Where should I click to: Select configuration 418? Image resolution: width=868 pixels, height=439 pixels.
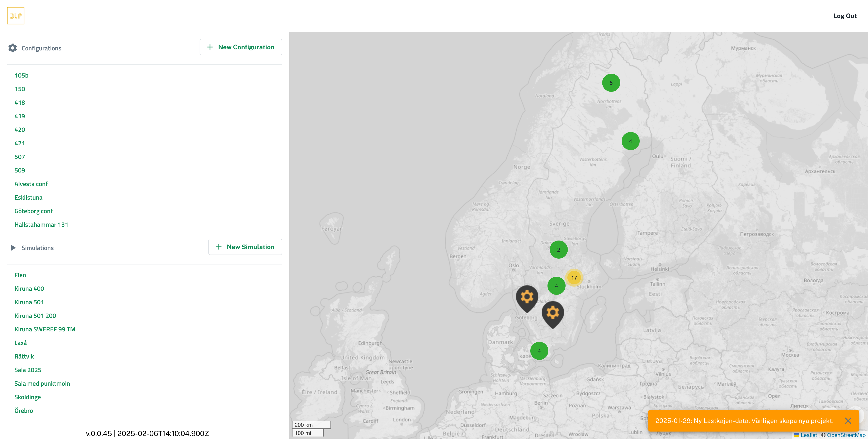pyautogui.click(x=19, y=102)
